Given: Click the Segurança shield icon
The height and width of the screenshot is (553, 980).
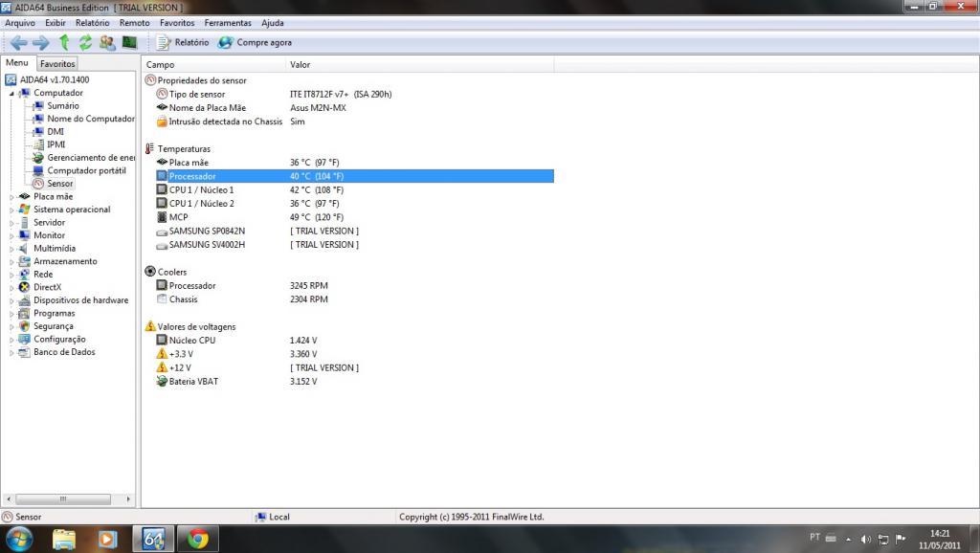Looking at the screenshot, I should pos(24,326).
